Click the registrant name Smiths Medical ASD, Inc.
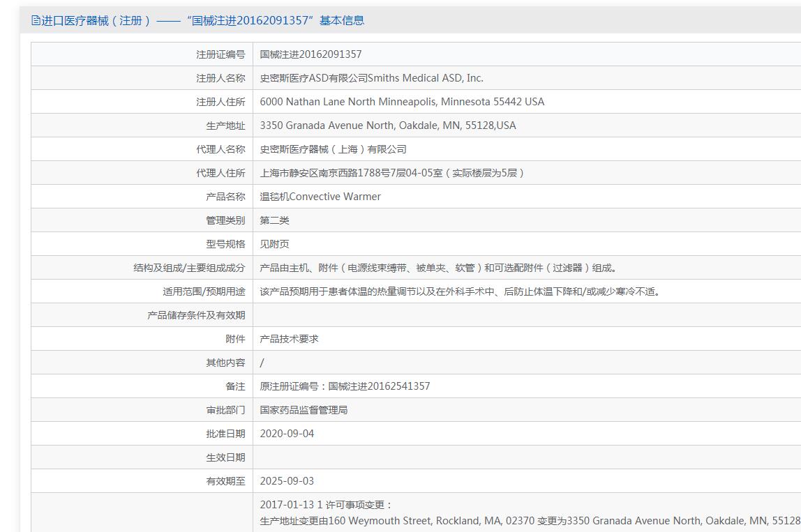 pyautogui.click(x=426, y=78)
